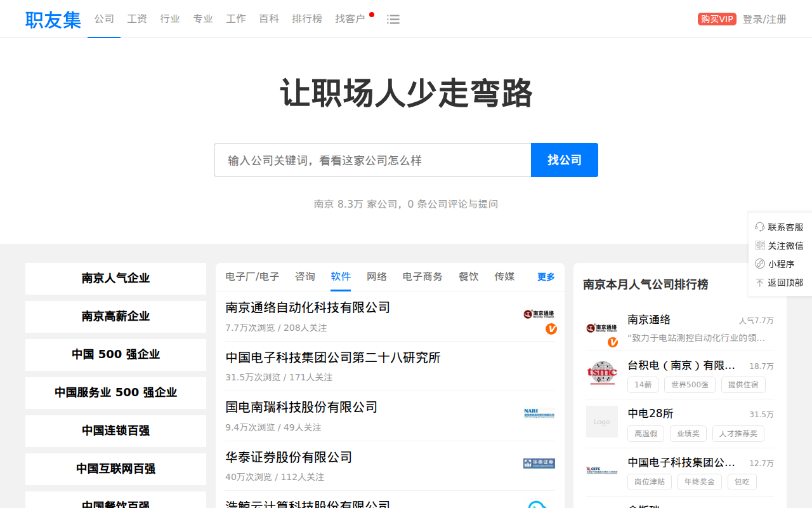
Task: Open the 专业 navigation item
Action: coord(203,19)
